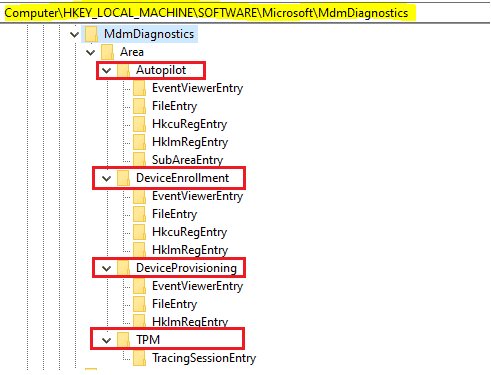Screen dimensions: 491x375
Task: Collapse the Autopilot key
Action: [x=107, y=70]
